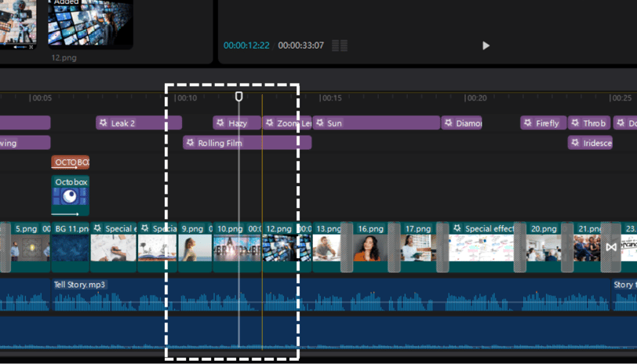Click the star icon on the Firefly clip
The height and width of the screenshot is (364, 637).
pos(528,122)
